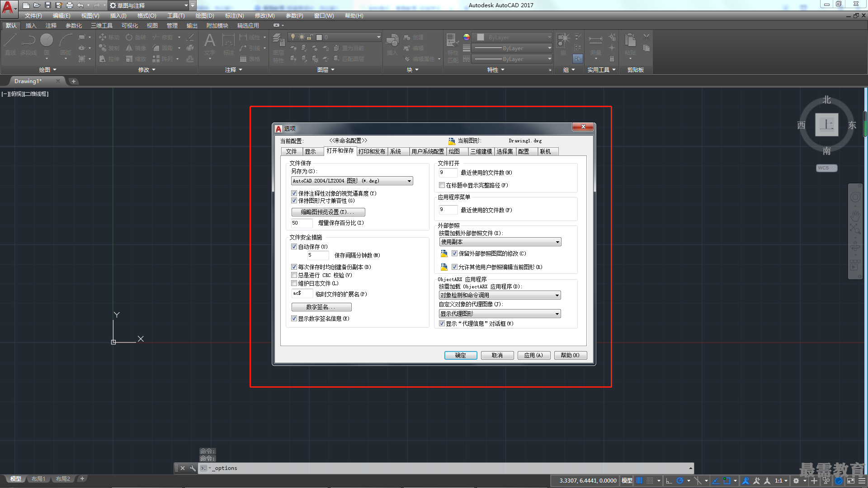
Task: Click the clean screen icon in status bar
Action: click(x=850, y=481)
